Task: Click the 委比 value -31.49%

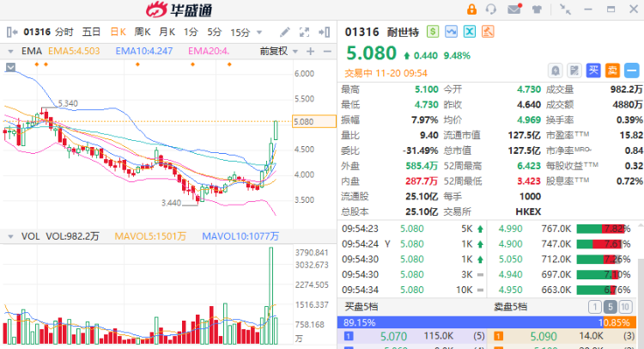Action: 420,150
